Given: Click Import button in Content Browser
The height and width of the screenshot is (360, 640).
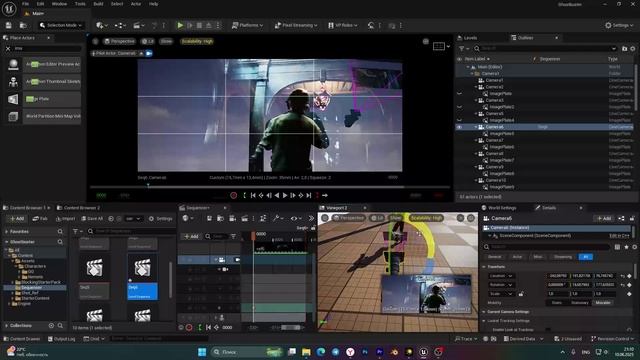Looking at the screenshot, I should 65,219.
